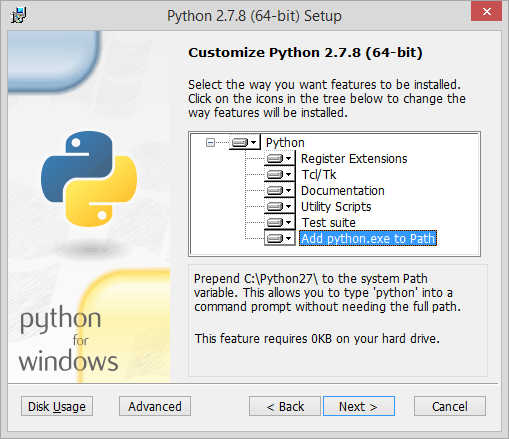Open the dropdown for Add python.exe to Path

[x=280, y=238]
